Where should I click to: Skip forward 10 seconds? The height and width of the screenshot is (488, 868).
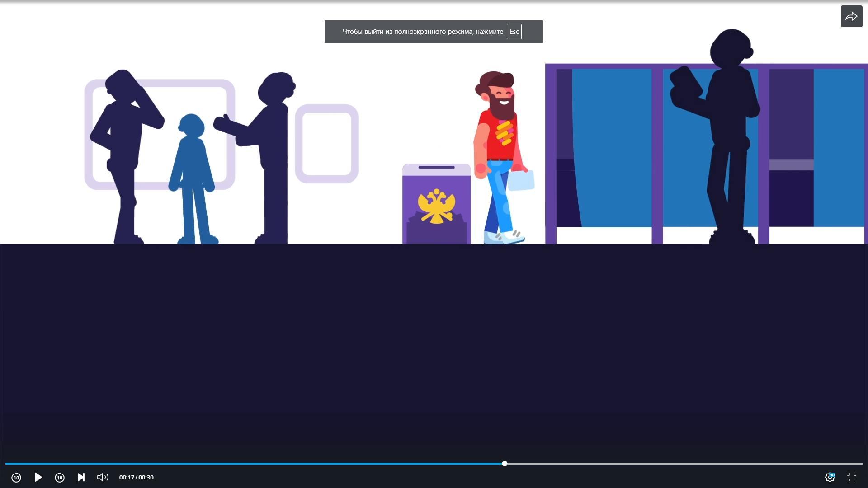pyautogui.click(x=60, y=478)
